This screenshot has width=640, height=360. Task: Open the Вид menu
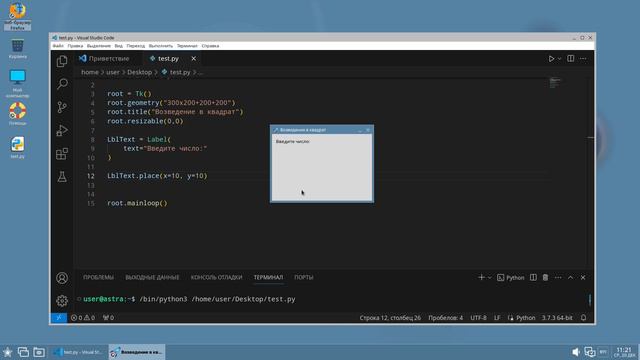point(118,46)
